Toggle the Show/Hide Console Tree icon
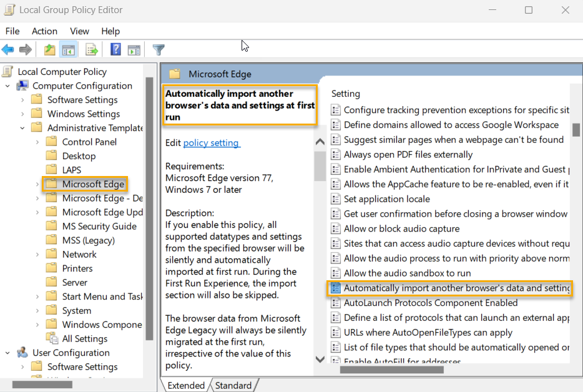 [67, 49]
